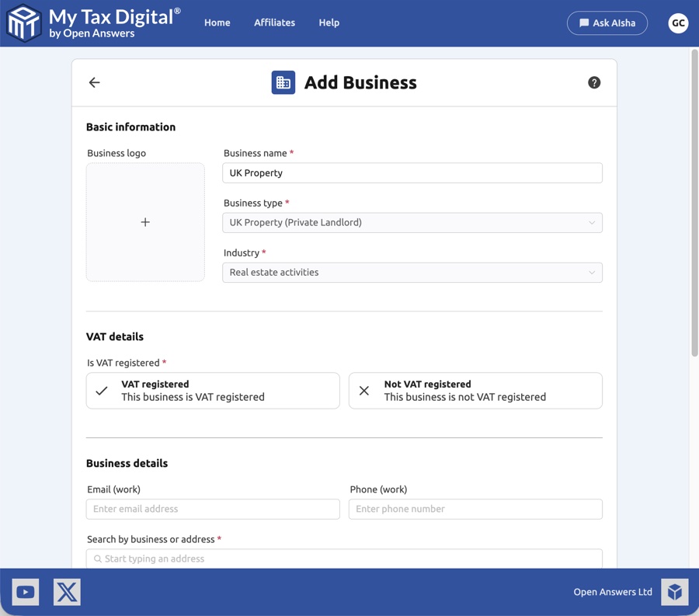699x616 pixels.
Task: Click the plus icon to add a business logo
Action: 145,221
